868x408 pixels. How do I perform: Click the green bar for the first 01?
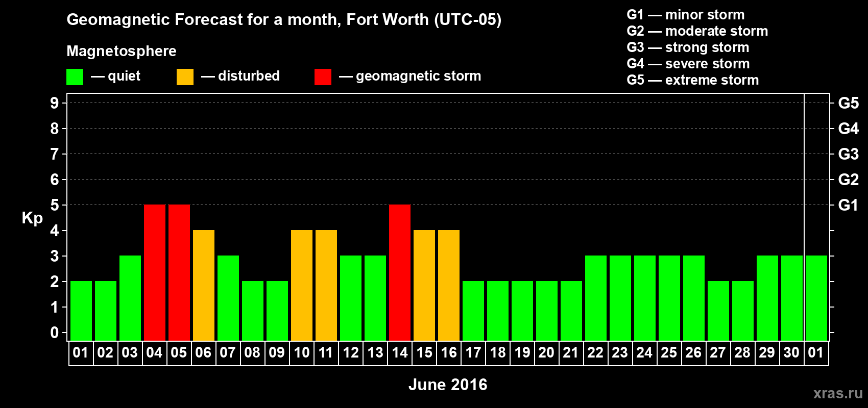pos(81,311)
